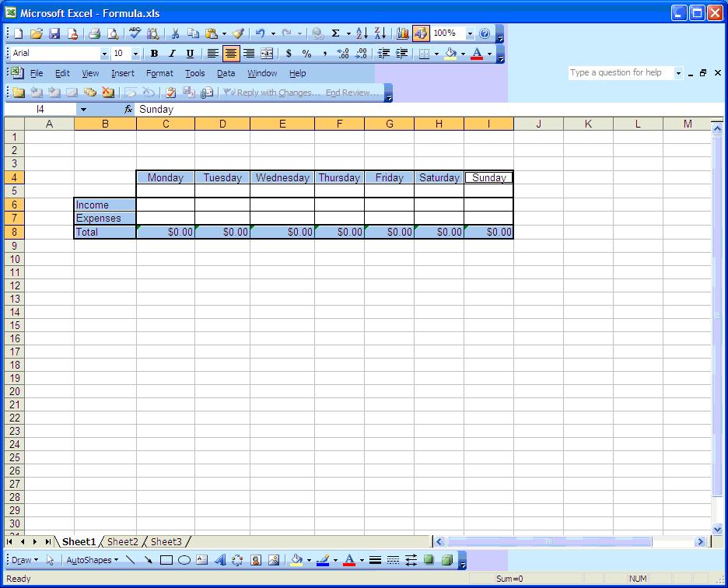The image size is (728, 588).
Task: Toggle Bold formatting
Action: click(154, 54)
